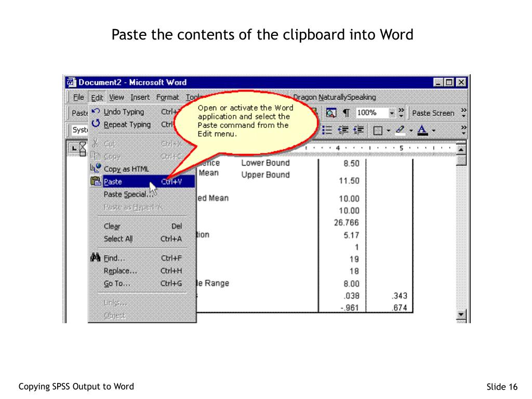
Task: Click the Lower Bound label
Action: (265, 163)
